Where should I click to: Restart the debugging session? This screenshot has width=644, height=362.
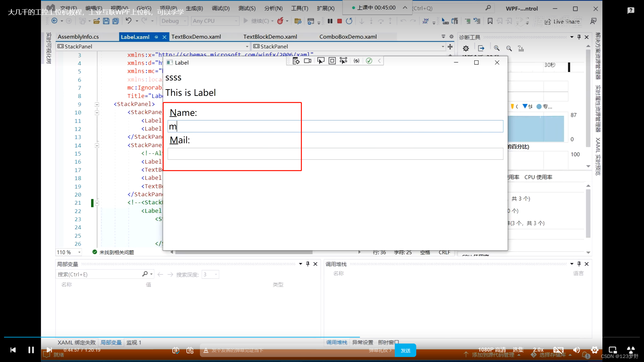point(349,21)
